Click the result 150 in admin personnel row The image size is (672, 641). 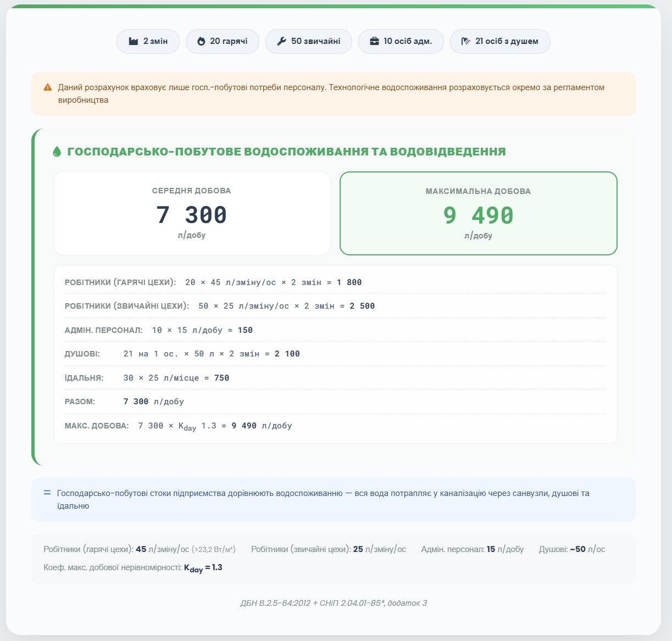point(245,330)
